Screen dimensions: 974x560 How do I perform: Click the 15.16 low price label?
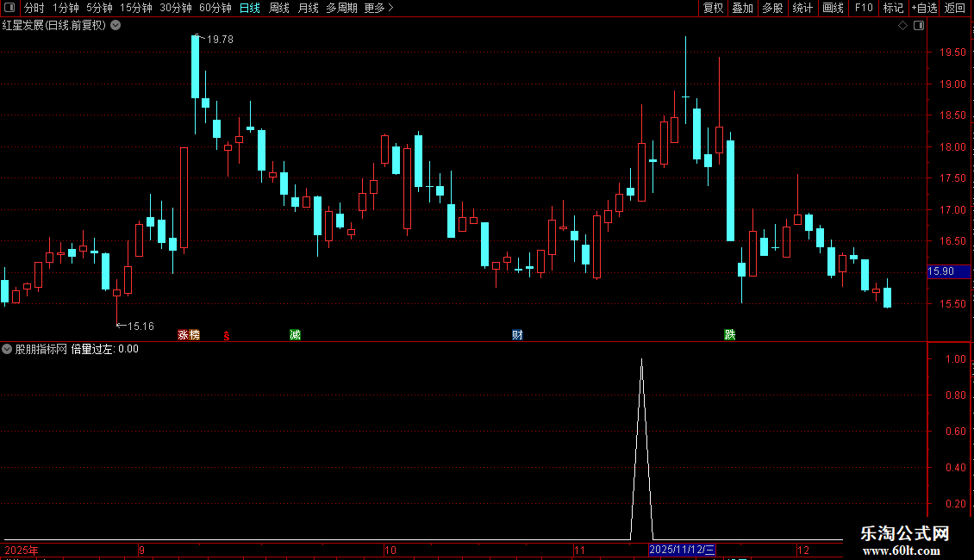(141, 326)
